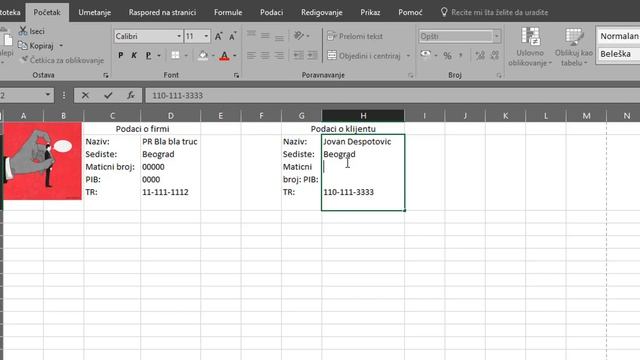This screenshot has height=360, width=640.
Task: Open the Font group dialog launcher
Action: point(236,75)
